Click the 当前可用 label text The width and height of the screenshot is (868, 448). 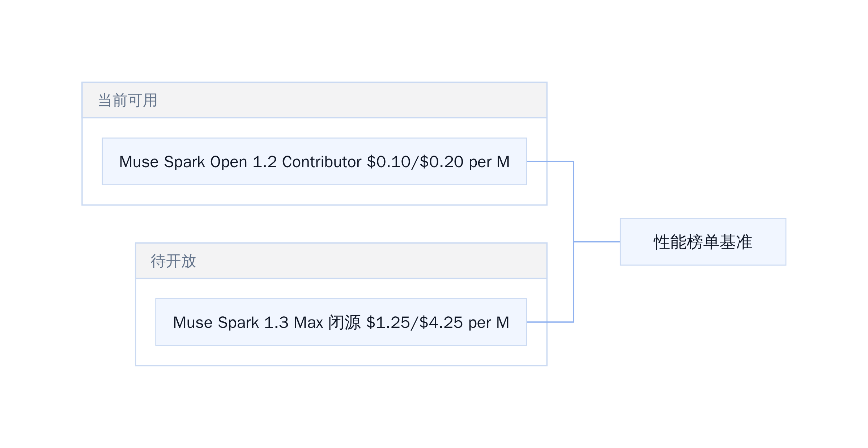point(128,100)
